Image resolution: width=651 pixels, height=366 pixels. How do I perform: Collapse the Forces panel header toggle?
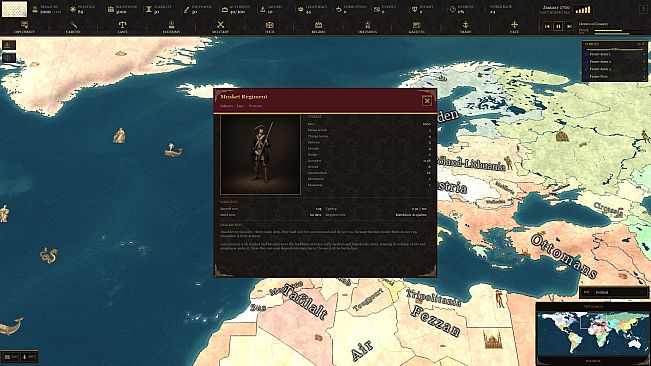coord(641,44)
